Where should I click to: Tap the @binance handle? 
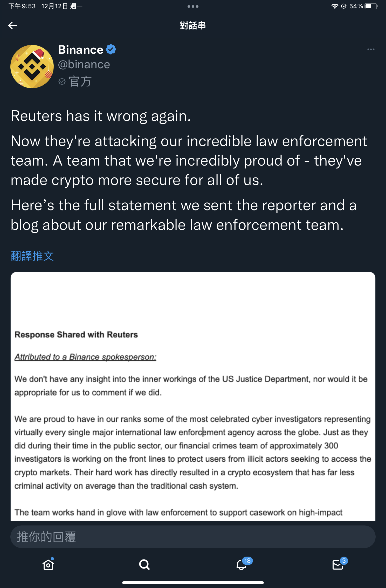click(x=84, y=64)
